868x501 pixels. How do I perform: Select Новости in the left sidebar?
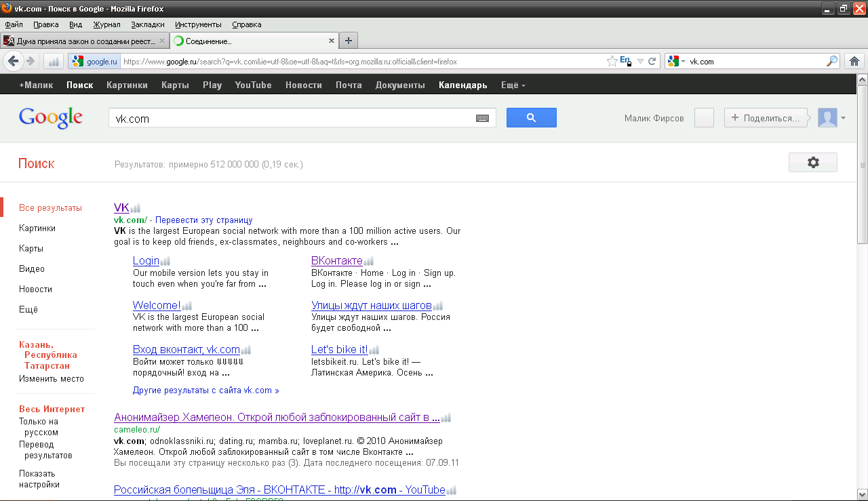coord(35,289)
